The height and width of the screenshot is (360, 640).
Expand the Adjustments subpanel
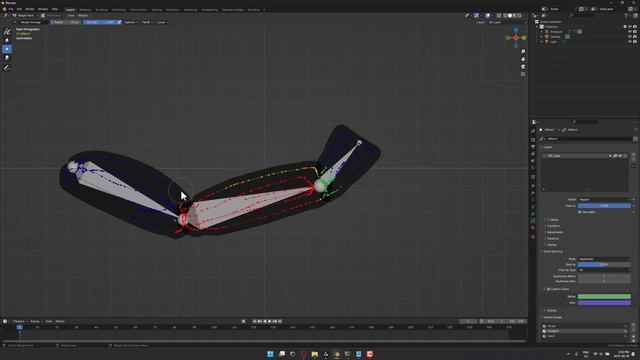[x=554, y=232]
